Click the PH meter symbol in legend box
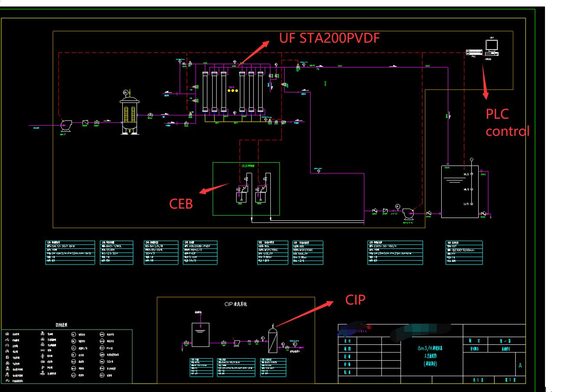This screenshot has width=581, height=392. [103, 348]
